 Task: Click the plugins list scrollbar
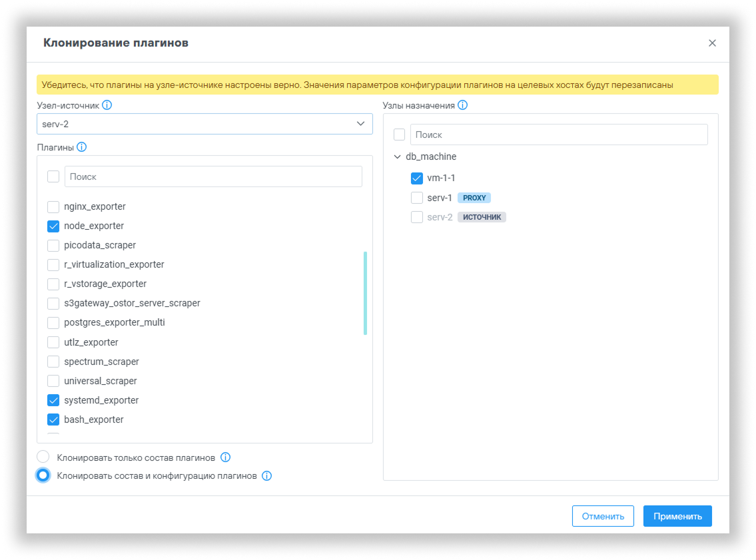click(x=365, y=293)
